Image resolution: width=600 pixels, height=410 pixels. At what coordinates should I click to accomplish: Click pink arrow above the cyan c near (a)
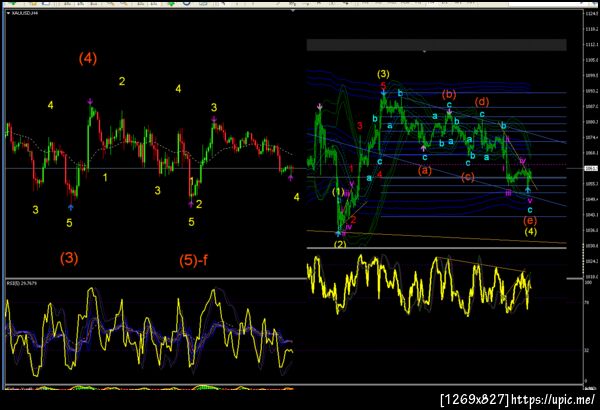(x=424, y=148)
